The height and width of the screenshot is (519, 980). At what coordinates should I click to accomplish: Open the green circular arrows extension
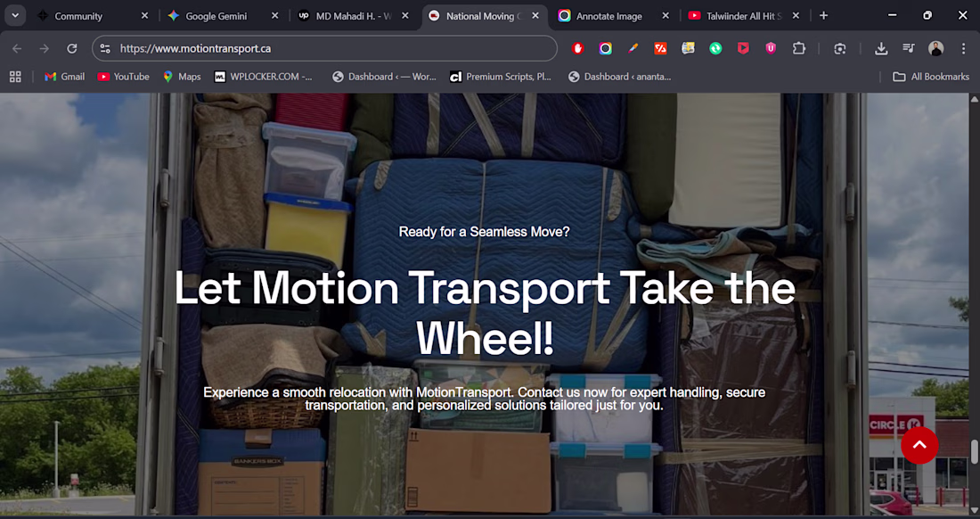(x=715, y=49)
